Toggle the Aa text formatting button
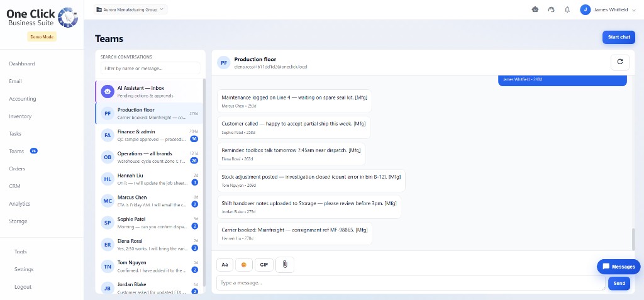644x300 pixels. (x=225, y=265)
